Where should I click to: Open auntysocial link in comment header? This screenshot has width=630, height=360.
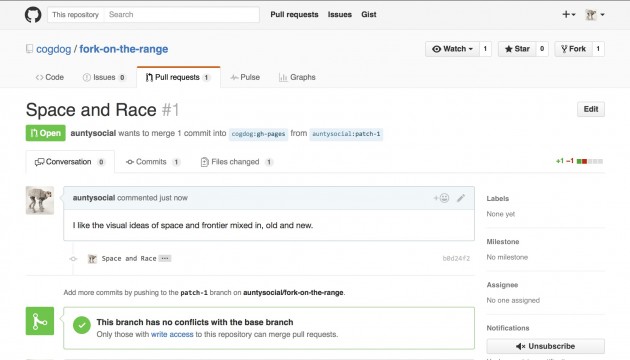pos(94,198)
